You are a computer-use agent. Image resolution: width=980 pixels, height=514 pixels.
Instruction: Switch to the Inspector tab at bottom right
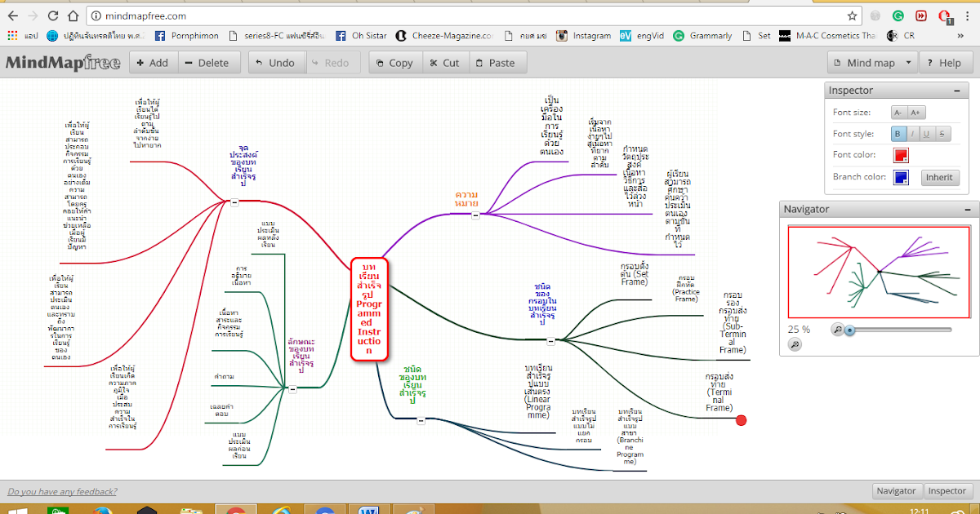[x=947, y=490]
